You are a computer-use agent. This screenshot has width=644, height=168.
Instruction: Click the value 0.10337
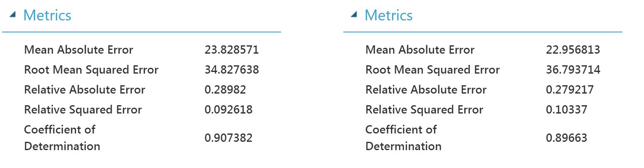point(567,110)
